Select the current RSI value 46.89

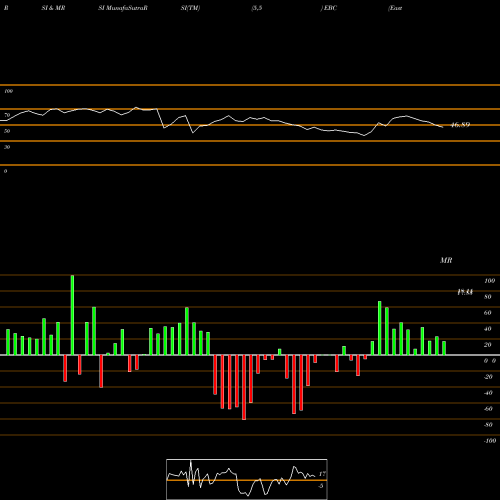[x=460, y=125]
